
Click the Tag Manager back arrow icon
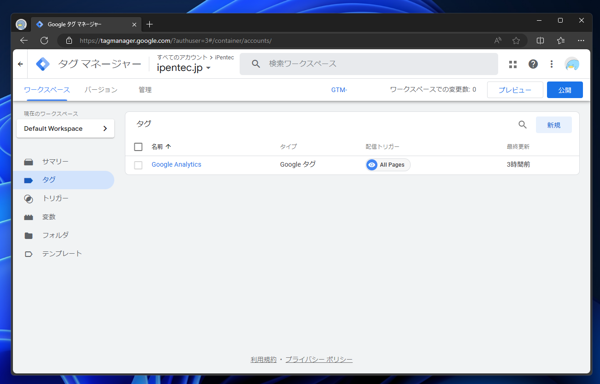[x=20, y=64]
